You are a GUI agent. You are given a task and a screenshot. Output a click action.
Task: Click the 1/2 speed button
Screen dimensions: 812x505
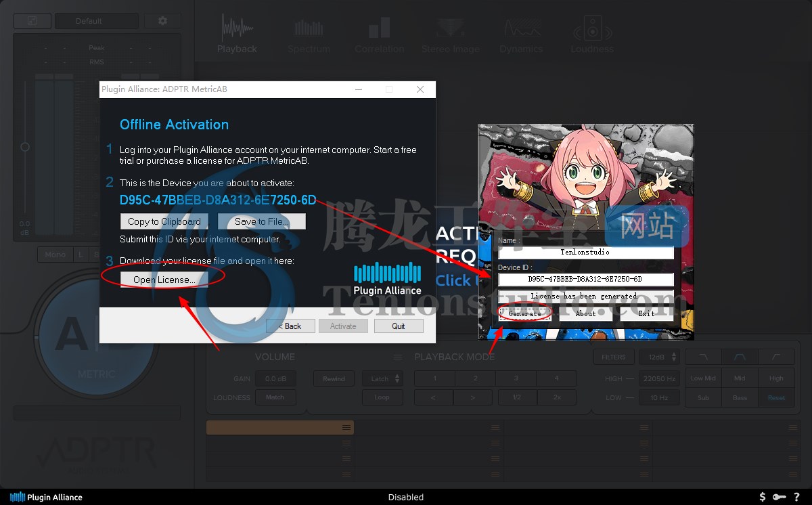(517, 397)
